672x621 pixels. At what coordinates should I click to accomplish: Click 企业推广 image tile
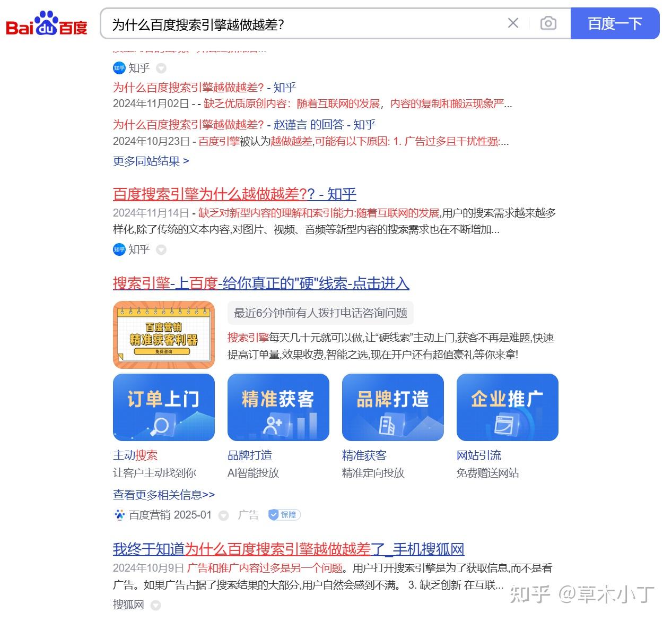pos(508,407)
